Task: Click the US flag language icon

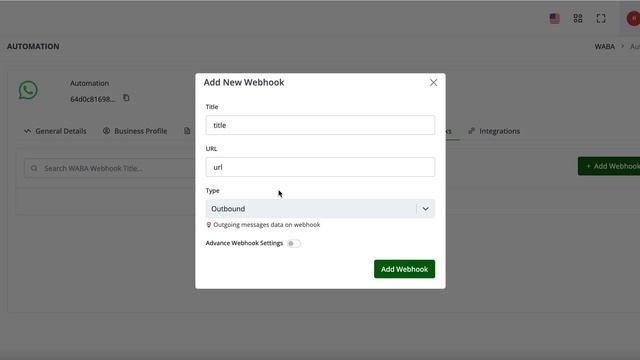Action: 554,18
